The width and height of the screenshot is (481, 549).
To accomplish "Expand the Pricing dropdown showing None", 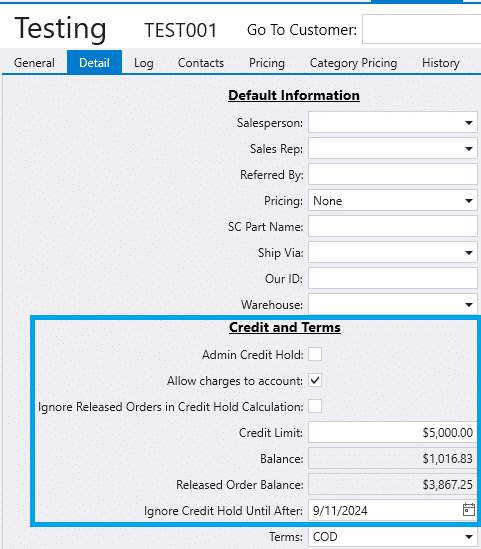I will click(x=469, y=201).
